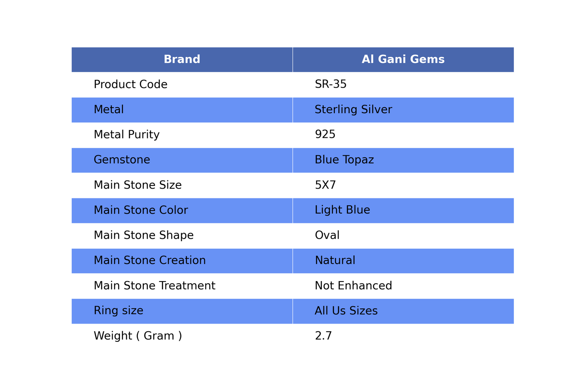571x392 pixels.
Task: Click the Brand header cell
Action: (182, 59)
